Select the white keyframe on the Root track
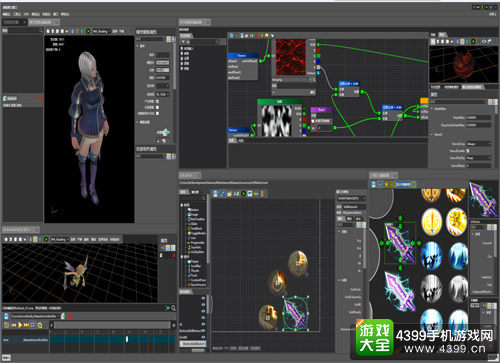This screenshot has width=500, height=363. tap(127, 339)
